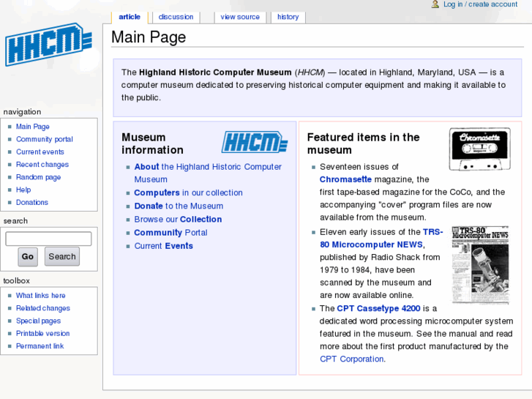This screenshot has height=399, width=532.
Task: Open Browse our Collection link
Action: point(178,219)
